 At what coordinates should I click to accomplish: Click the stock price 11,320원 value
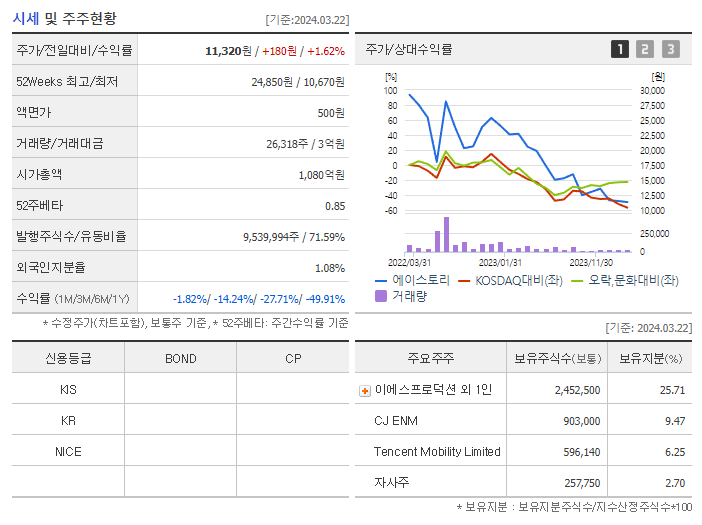click(x=228, y=51)
